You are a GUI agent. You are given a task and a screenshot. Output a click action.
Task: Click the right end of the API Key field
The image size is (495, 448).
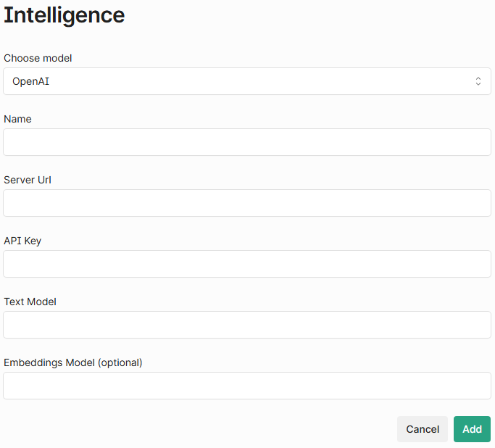click(478, 264)
